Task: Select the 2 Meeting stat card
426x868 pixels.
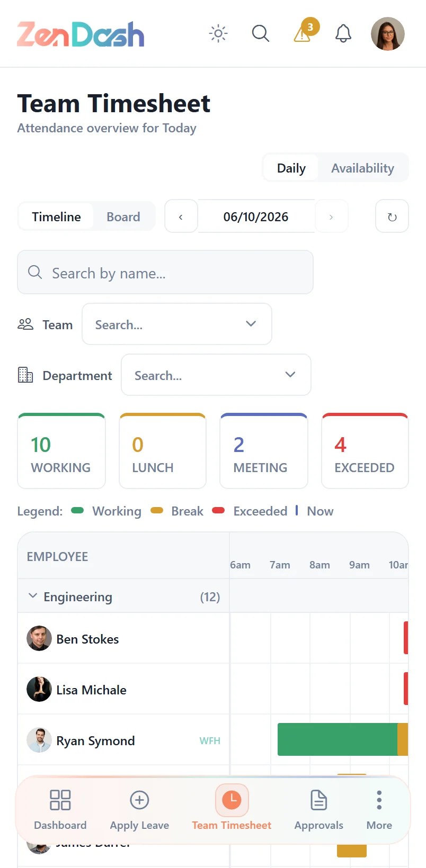Action: pos(264,451)
